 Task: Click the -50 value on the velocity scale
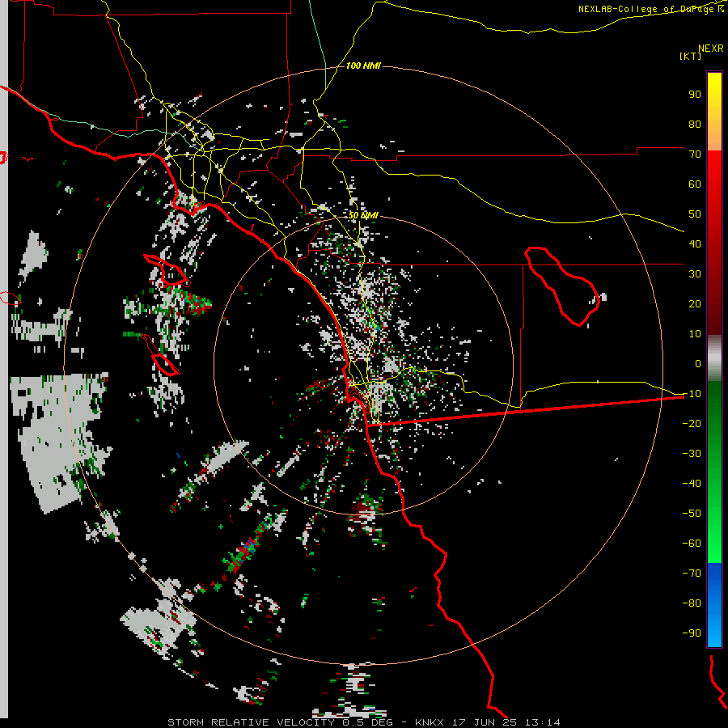pos(692,514)
